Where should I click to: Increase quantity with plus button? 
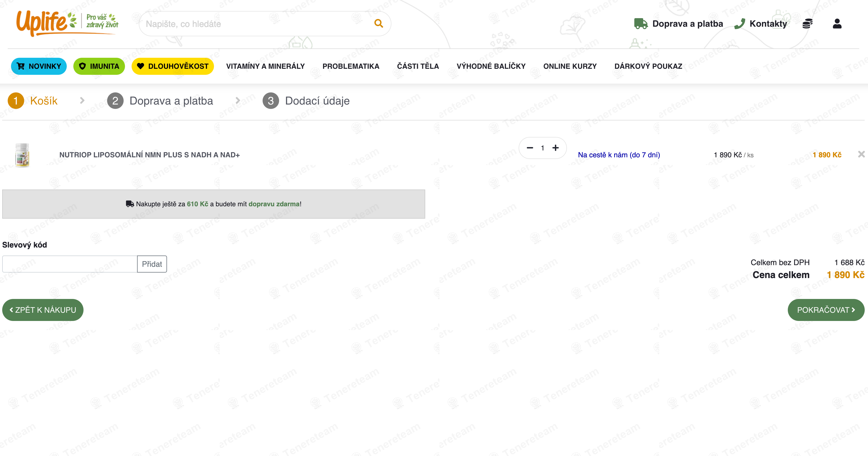556,148
